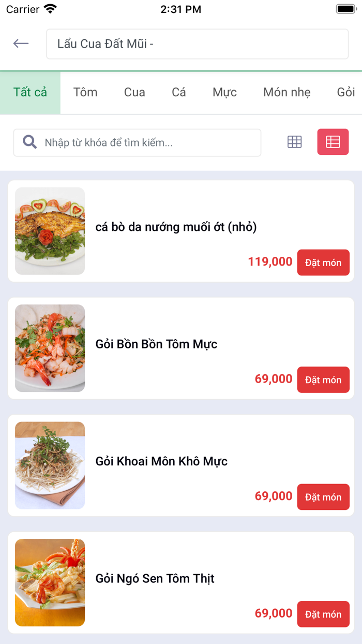
Task: Select the red list view icon
Action: point(333,141)
